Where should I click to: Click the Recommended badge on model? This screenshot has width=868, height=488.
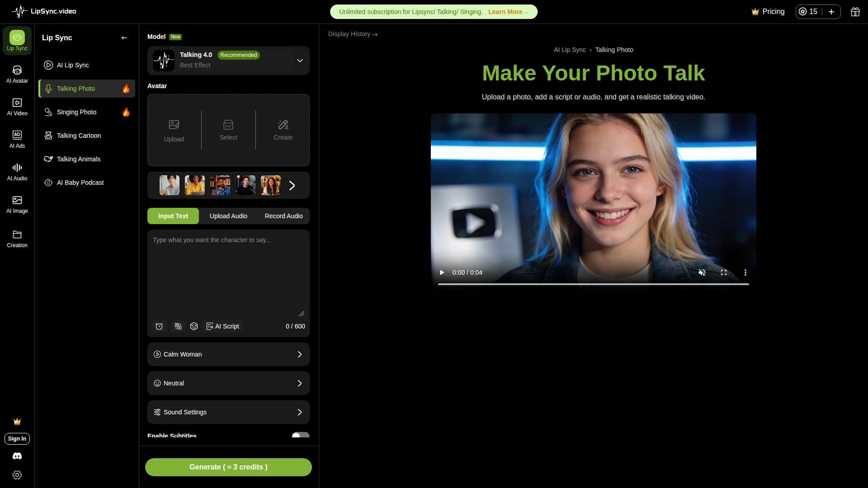pos(238,55)
